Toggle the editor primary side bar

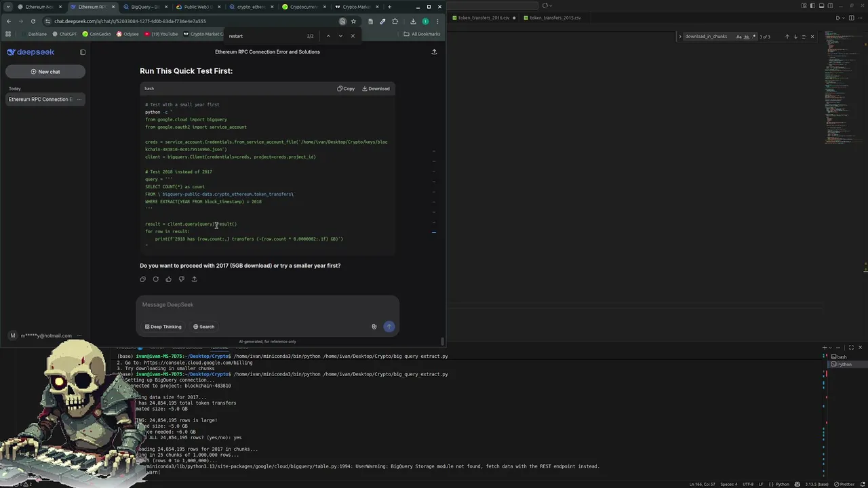tap(812, 6)
